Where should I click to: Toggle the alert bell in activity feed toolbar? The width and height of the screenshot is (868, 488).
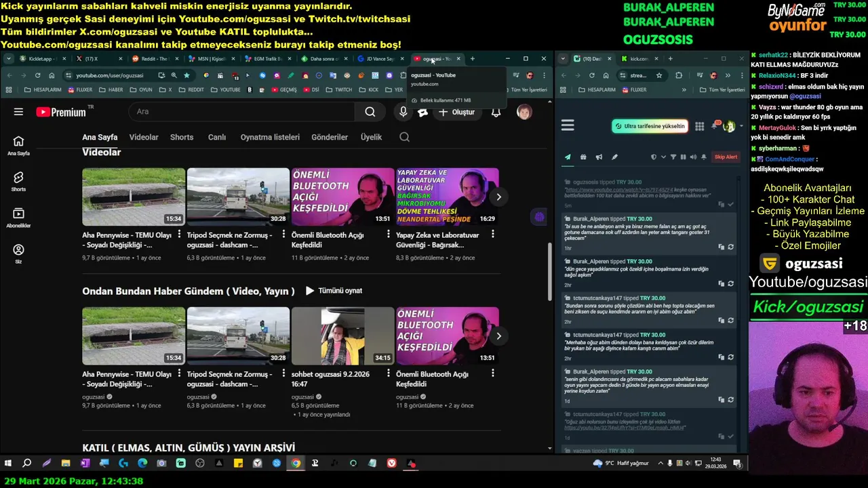(x=703, y=157)
